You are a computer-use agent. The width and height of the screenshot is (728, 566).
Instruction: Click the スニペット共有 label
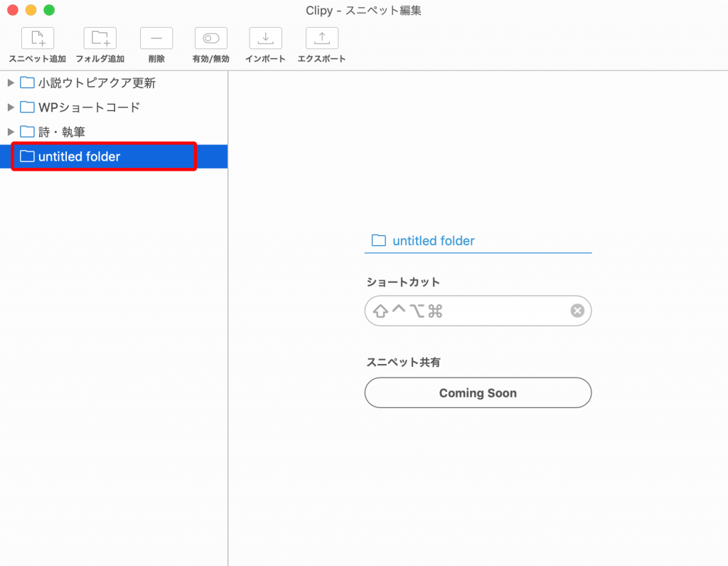click(403, 362)
